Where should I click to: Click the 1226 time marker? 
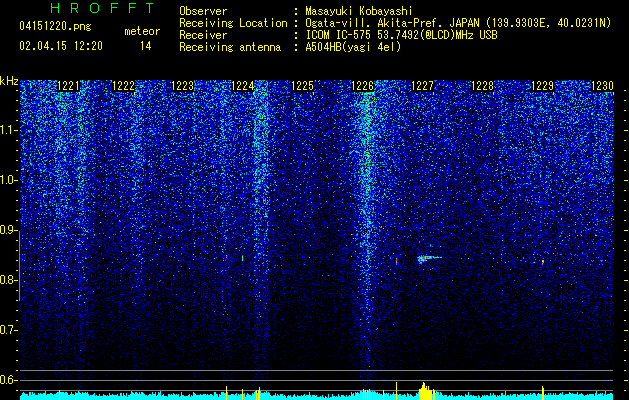pyautogui.click(x=363, y=86)
